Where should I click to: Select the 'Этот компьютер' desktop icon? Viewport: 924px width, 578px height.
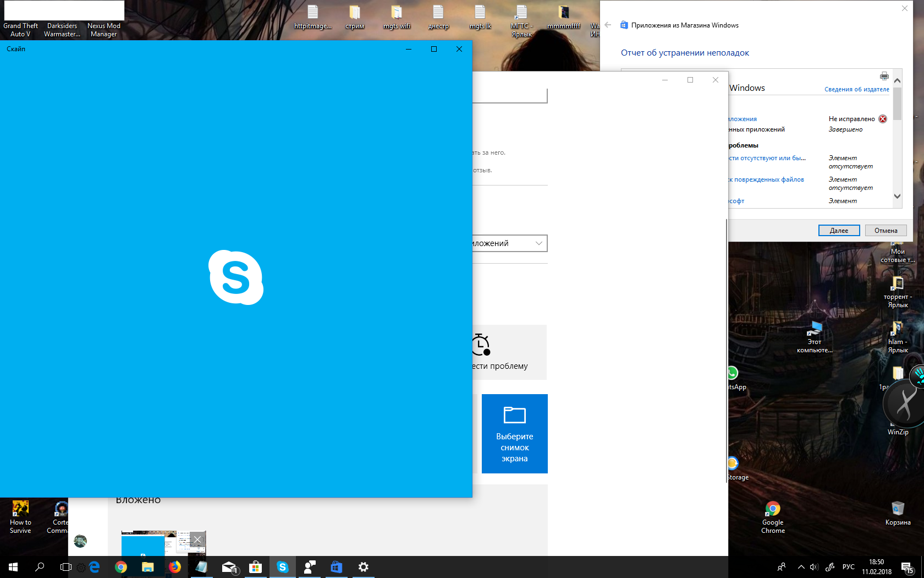[x=815, y=337]
